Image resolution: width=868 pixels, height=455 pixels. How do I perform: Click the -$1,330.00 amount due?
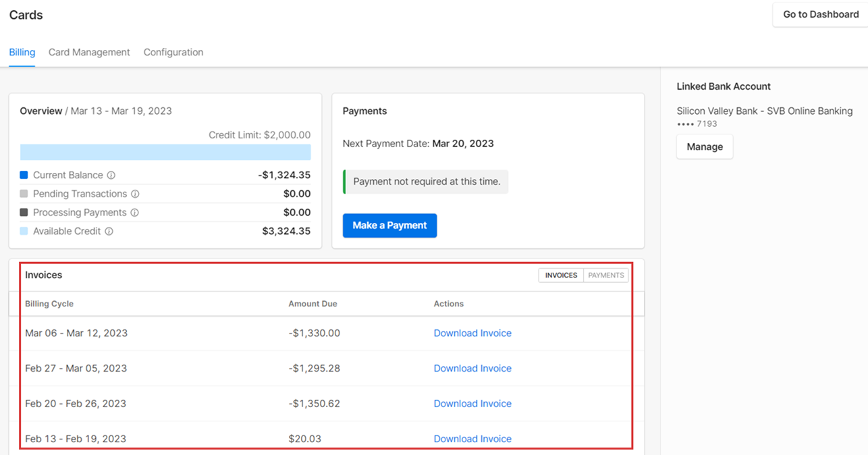point(315,333)
